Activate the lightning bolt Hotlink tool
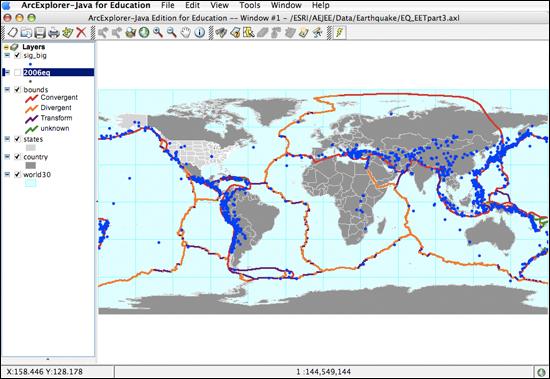The image size is (550, 379). 339,33
